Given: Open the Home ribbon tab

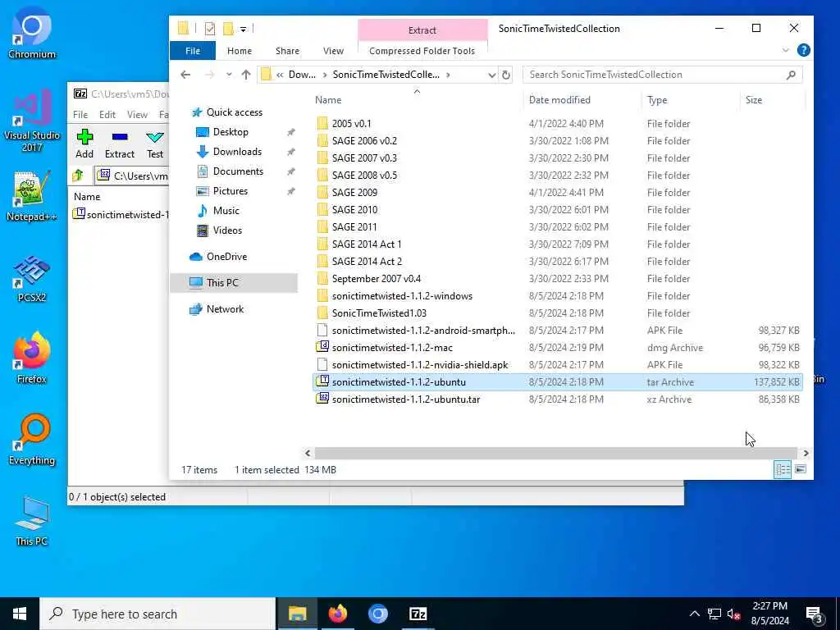Looking at the screenshot, I should 240,51.
